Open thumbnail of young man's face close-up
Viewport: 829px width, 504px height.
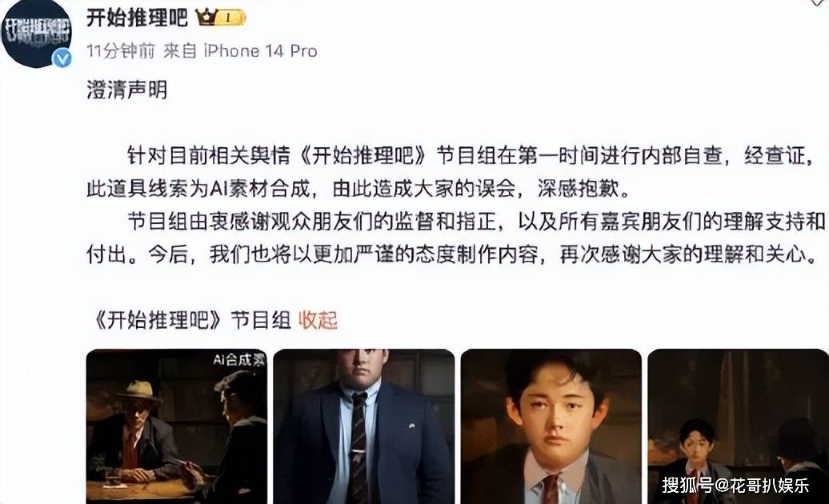(551, 426)
